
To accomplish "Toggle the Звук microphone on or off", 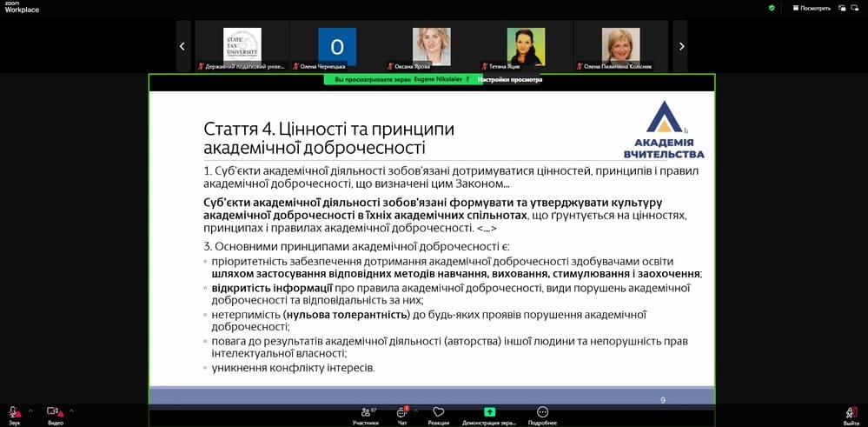I will (14, 411).
